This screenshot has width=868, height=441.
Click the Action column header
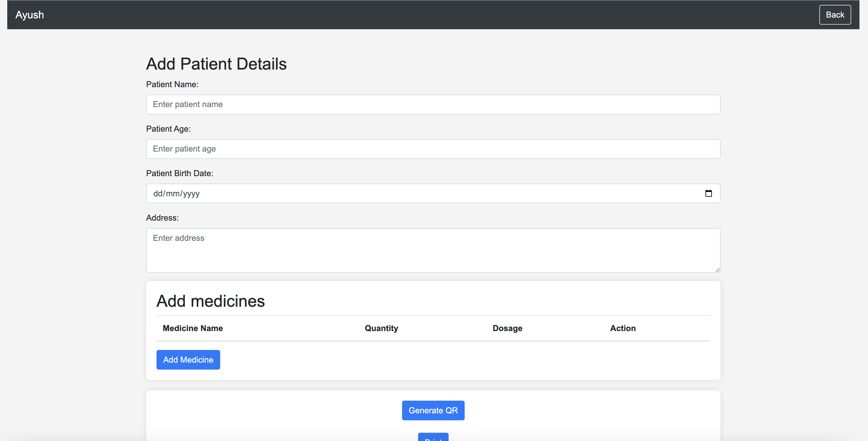tap(623, 328)
